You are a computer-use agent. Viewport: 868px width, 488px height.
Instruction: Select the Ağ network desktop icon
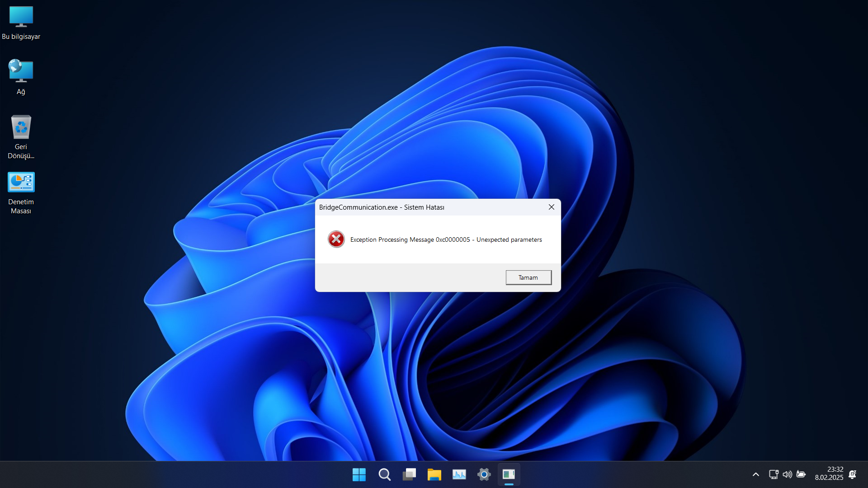tap(21, 77)
